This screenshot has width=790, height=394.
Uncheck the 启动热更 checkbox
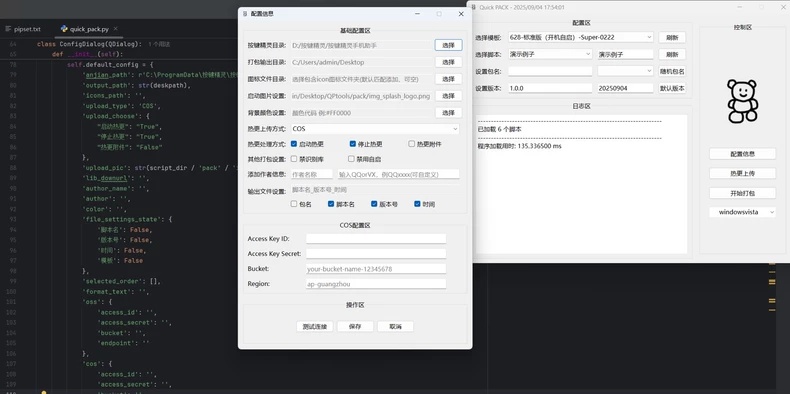pyautogui.click(x=294, y=144)
